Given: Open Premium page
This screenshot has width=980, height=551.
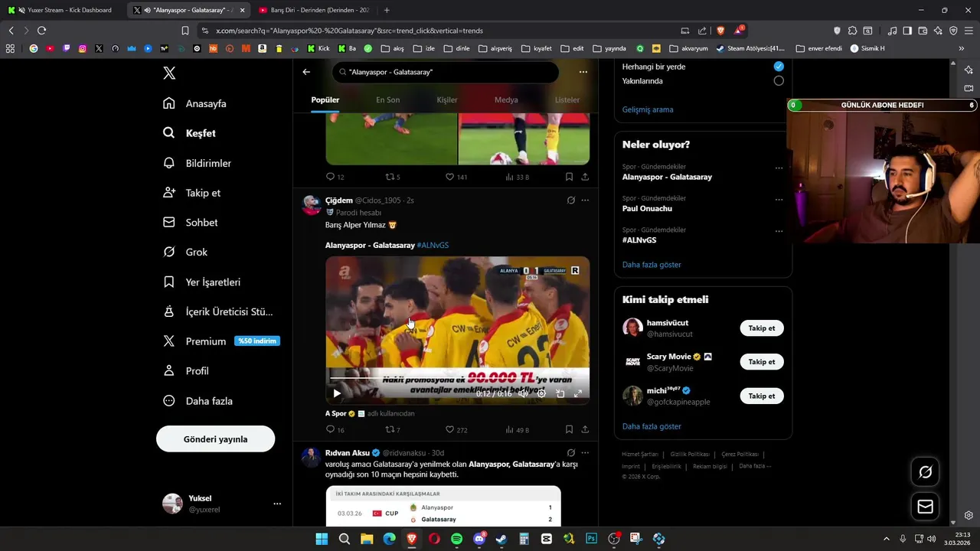Looking at the screenshot, I should (x=221, y=341).
